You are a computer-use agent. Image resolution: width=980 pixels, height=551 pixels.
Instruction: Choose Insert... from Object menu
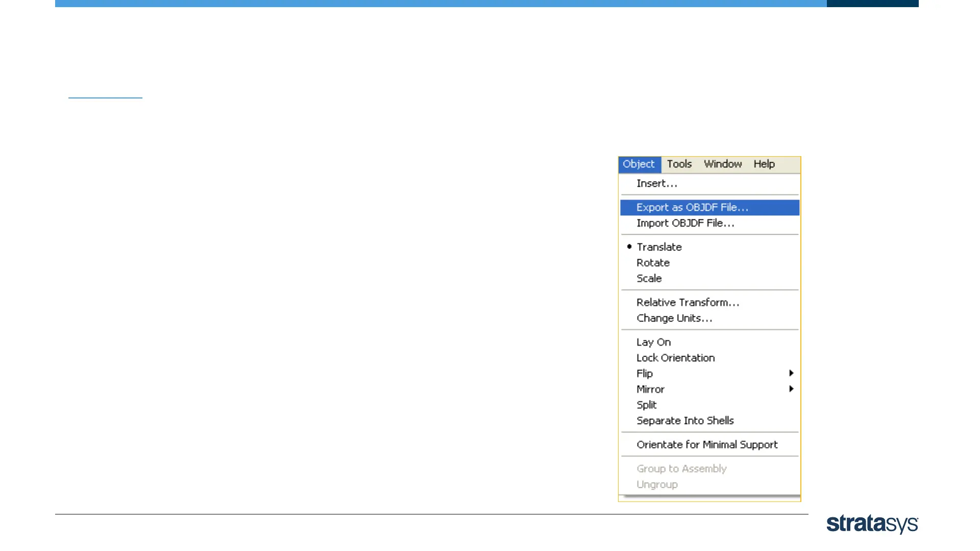pos(657,184)
